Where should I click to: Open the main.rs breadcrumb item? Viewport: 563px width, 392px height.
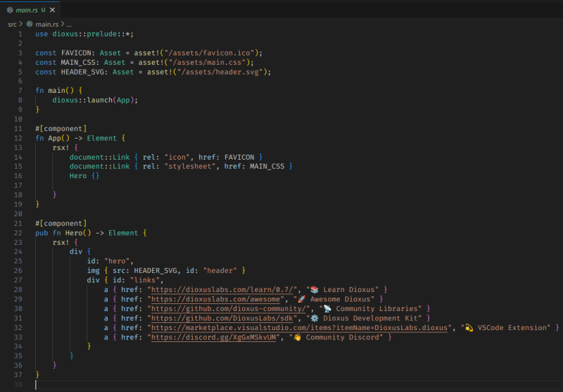[x=47, y=24]
